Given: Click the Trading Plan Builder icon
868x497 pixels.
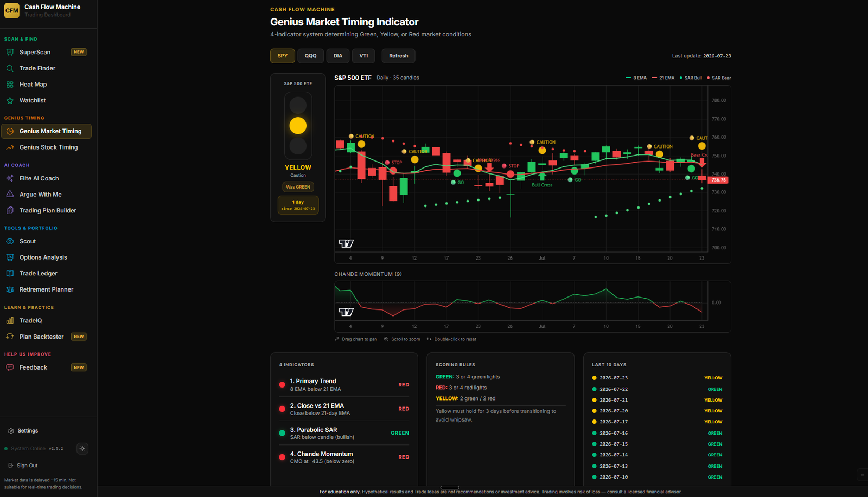Looking at the screenshot, I should (10, 210).
